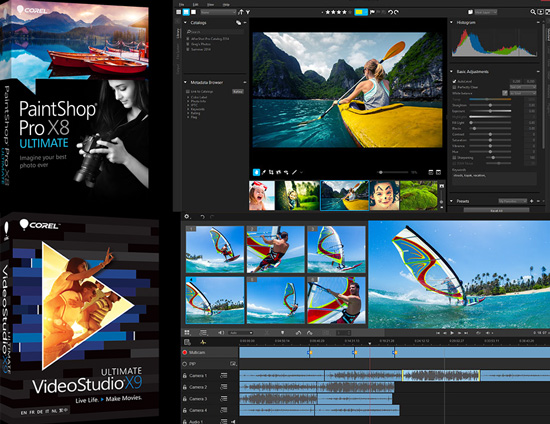Toggle the Link to Catalogs checkbox

[188, 92]
